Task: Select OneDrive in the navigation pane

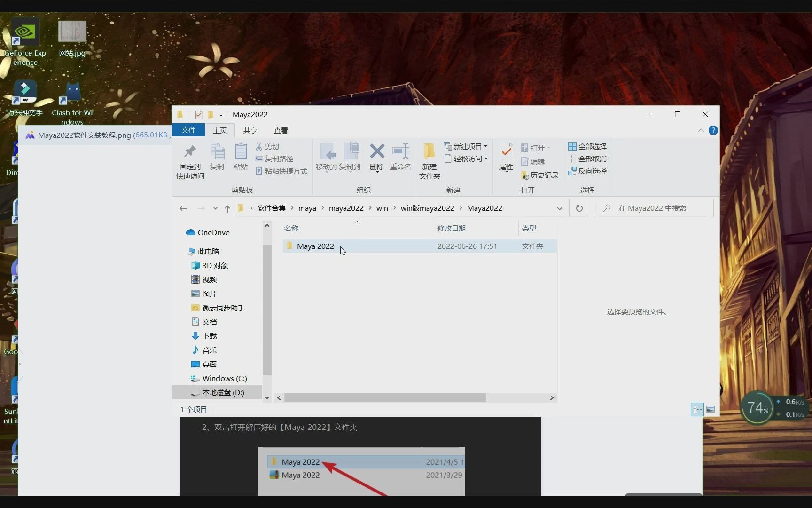Action: pos(208,232)
